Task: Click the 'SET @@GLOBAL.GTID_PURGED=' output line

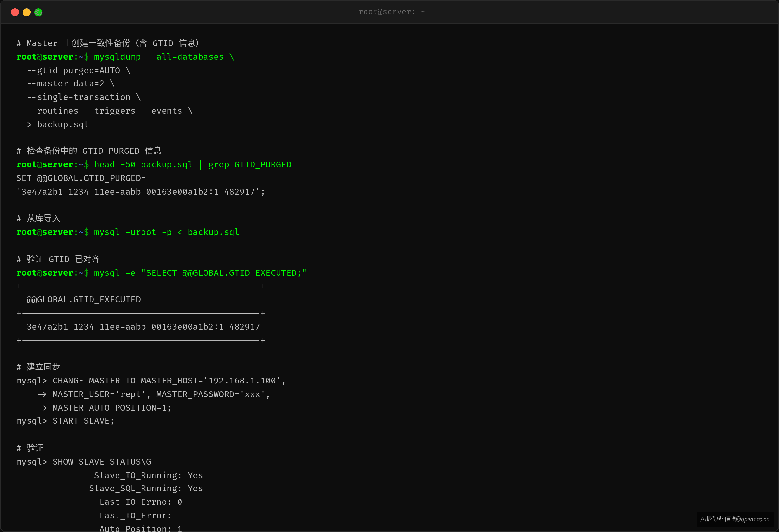Action: [81, 178]
